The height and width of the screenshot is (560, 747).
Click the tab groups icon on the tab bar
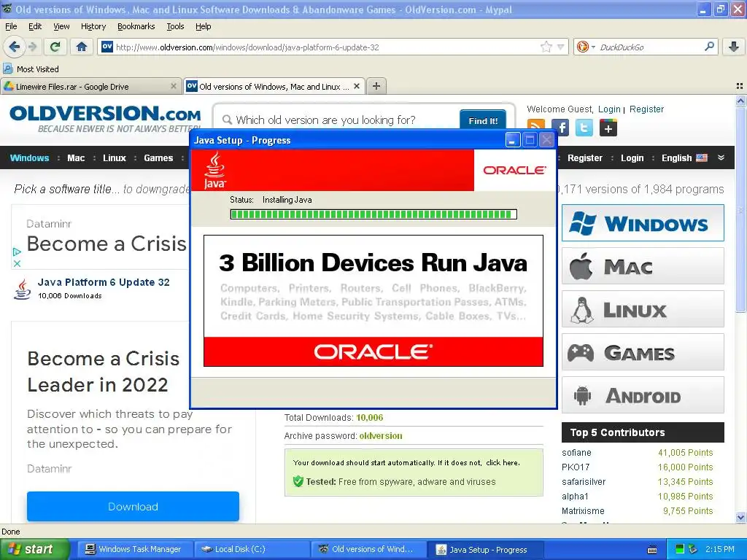(740, 86)
